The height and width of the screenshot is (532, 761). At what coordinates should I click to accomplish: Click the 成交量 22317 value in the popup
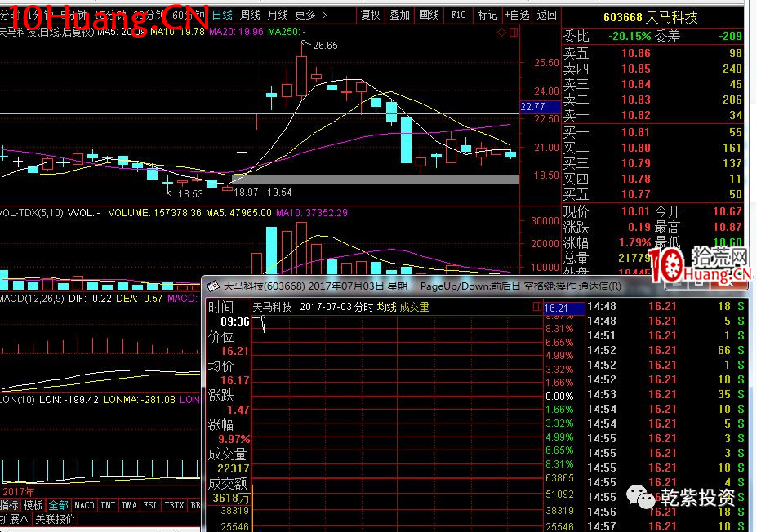(233, 468)
